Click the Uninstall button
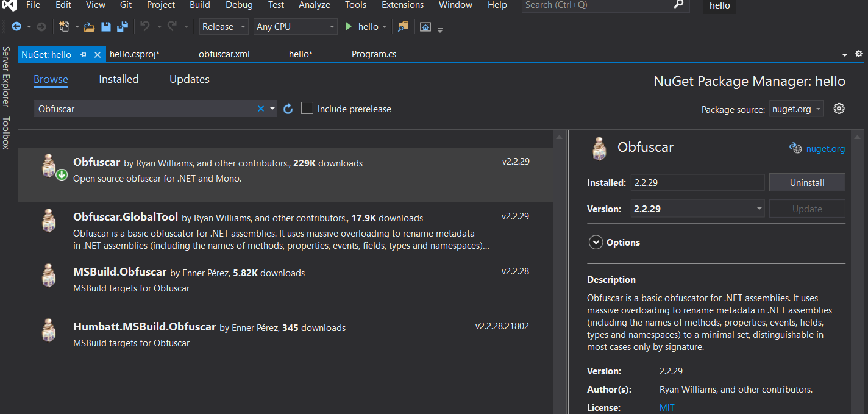The height and width of the screenshot is (414, 868). [807, 182]
